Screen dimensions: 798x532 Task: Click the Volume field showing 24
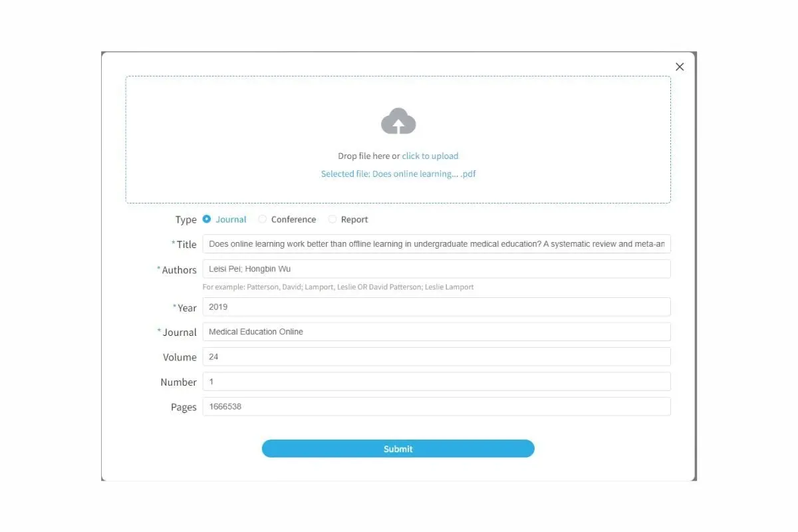pyautogui.click(x=436, y=356)
